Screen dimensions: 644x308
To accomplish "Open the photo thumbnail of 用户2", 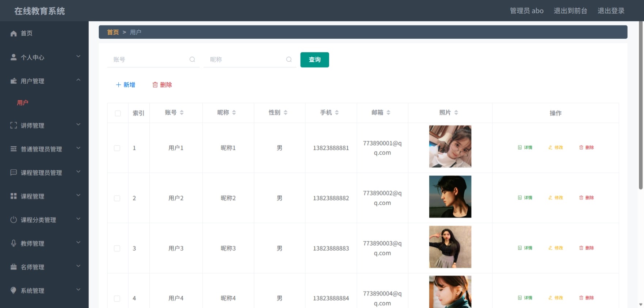I will pyautogui.click(x=450, y=197).
